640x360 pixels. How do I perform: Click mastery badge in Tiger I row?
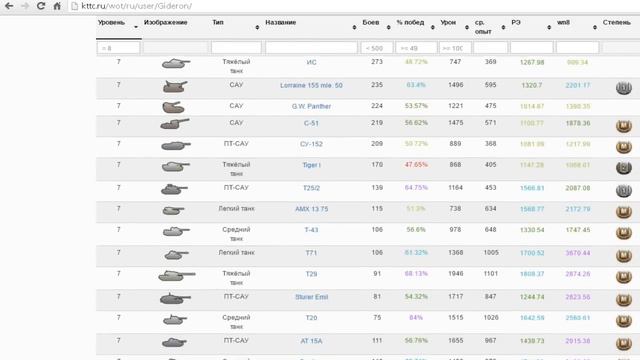click(x=624, y=167)
